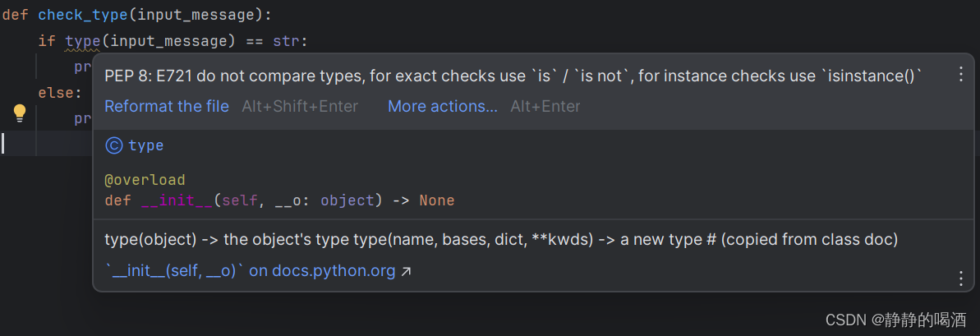The width and height of the screenshot is (980, 336).
Task: Open the bottom three-dot documentation options menu
Action: (x=961, y=278)
